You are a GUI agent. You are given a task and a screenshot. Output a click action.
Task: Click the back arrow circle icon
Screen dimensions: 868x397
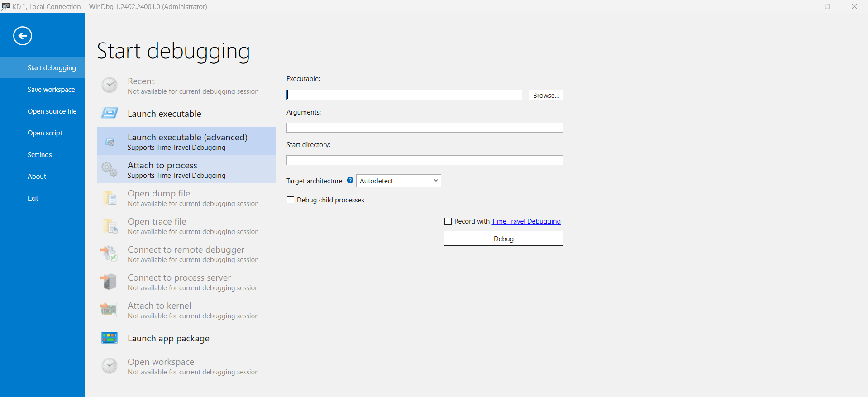coord(23,36)
